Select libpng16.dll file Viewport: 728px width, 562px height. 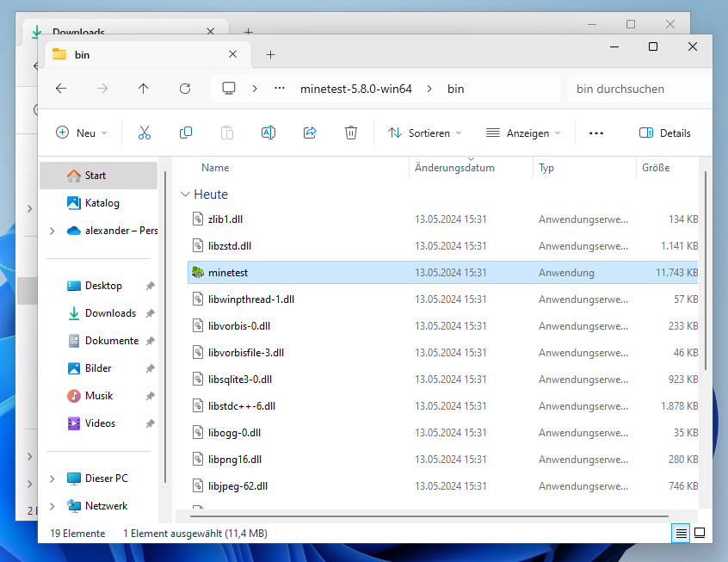click(x=443, y=460)
